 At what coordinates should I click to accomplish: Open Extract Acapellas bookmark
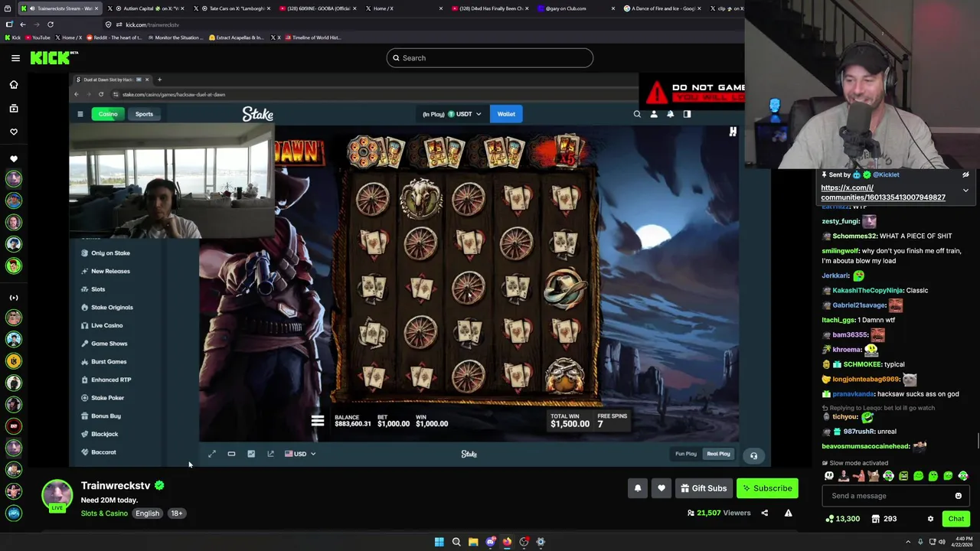236,37
